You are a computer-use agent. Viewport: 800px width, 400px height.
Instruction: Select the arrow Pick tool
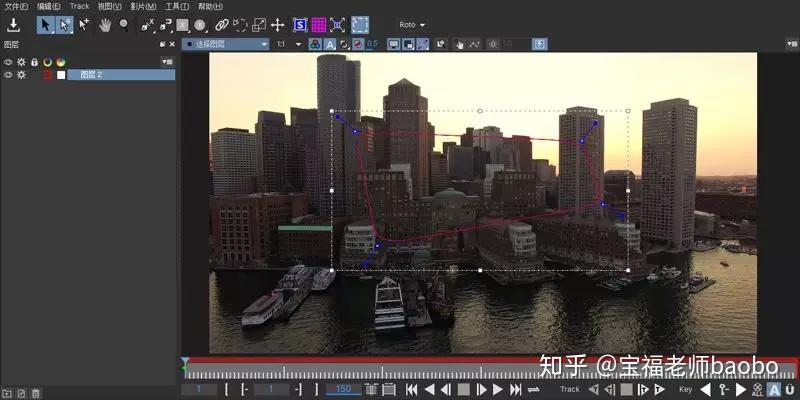(46, 24)
